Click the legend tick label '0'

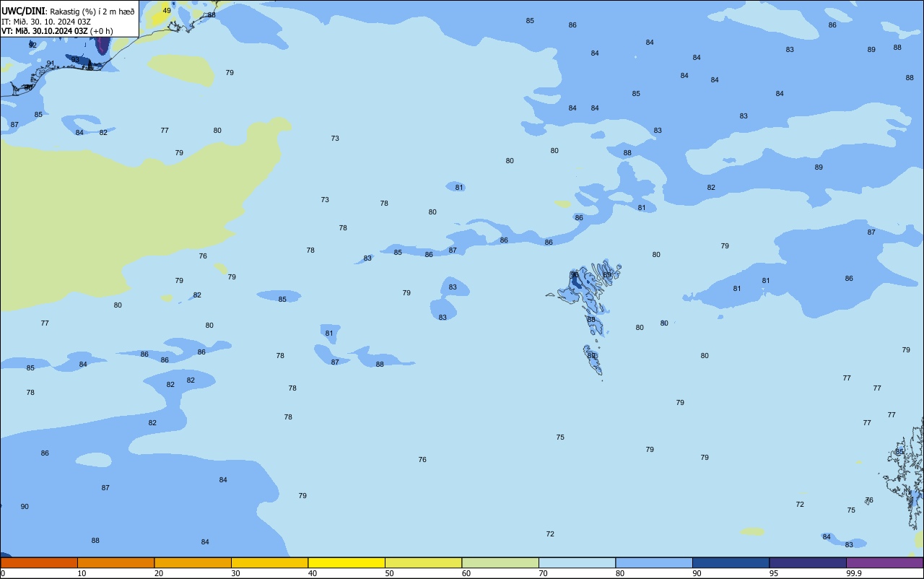click(3, 573)
